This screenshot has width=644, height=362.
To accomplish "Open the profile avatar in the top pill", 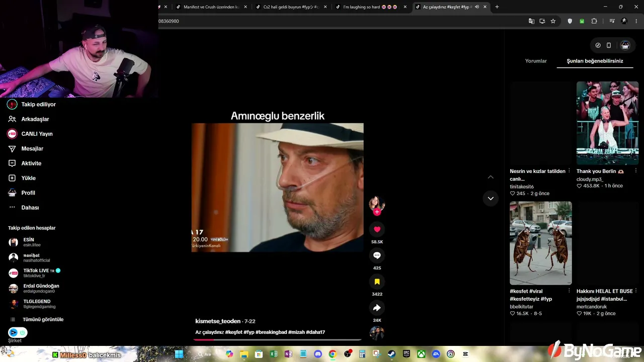I will (625, 45).
